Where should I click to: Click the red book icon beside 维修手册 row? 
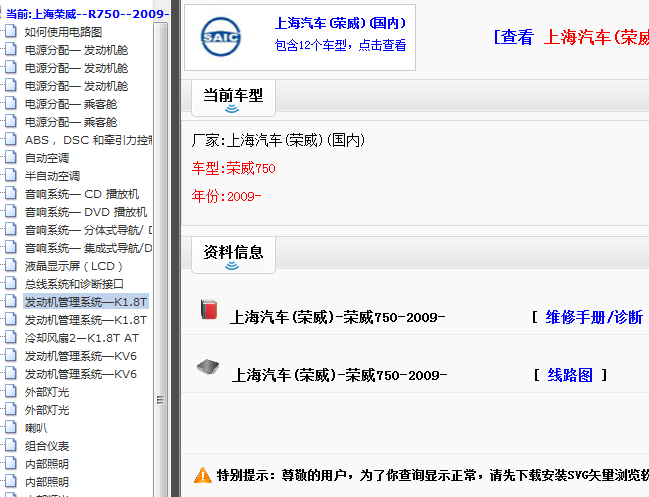(x=209, y=310)
